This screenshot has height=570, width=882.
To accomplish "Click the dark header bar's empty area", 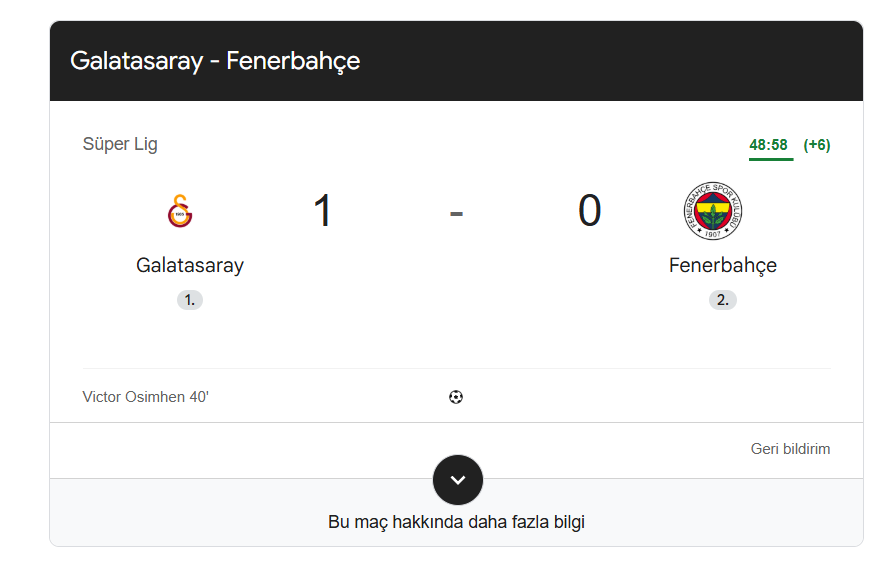I will click(620, 61).
